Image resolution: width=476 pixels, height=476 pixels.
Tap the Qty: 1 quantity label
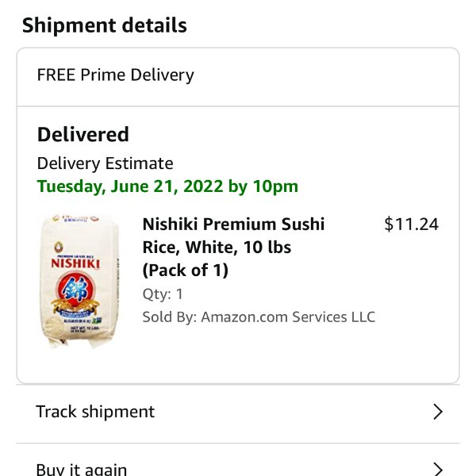click(163, 294)
